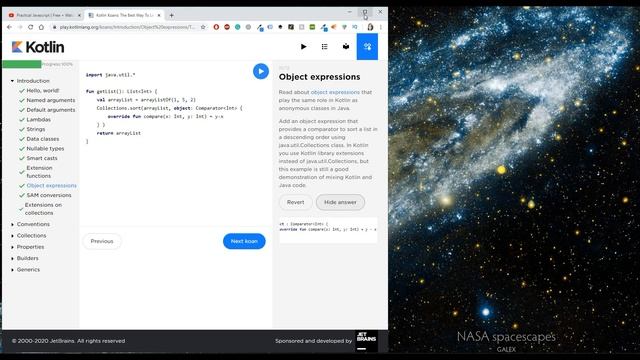Follow the object expressions link
Screen dimensions: 640x360
point(335,92)
